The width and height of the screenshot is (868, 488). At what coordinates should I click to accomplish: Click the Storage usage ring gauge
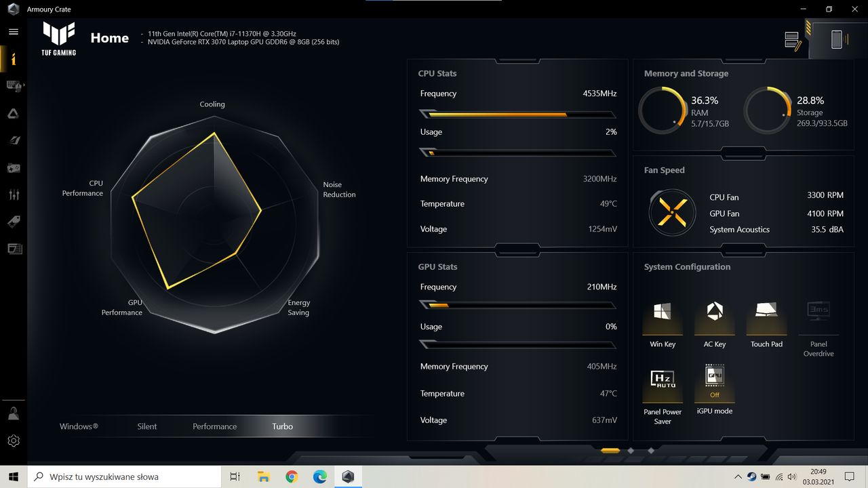pyautogui.click(x=768, y=110)
